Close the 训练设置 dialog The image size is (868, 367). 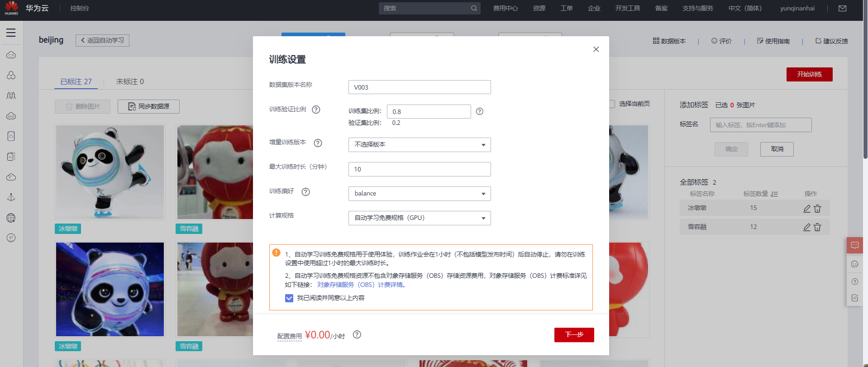(596, 49)
